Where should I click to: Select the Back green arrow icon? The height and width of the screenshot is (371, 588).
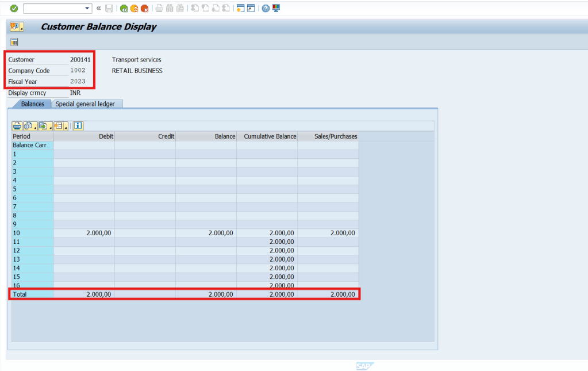pos(124,8)
